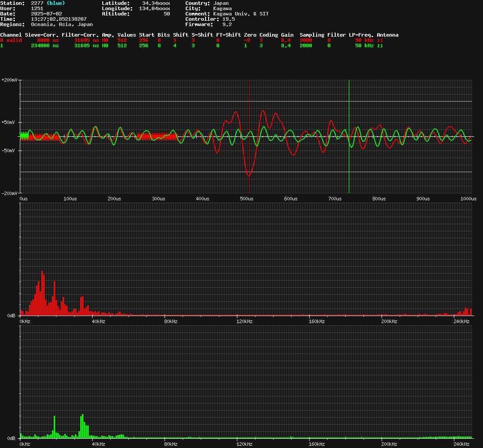This screenshot has height=448, width=483.
Task: Click the green sieve correction "234000 ns"
Action: [x=45, y=45]
